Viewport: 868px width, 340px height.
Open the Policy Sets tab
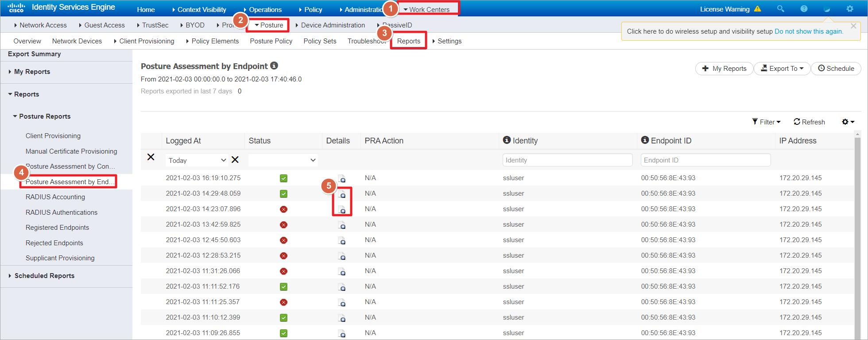[x=320, y=41]
